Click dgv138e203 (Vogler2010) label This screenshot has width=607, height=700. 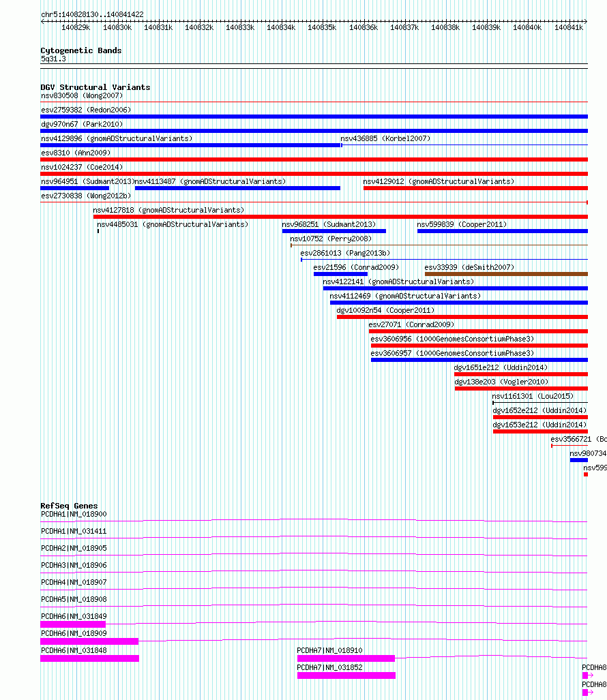pyautogui.click(x=501, y=382)
